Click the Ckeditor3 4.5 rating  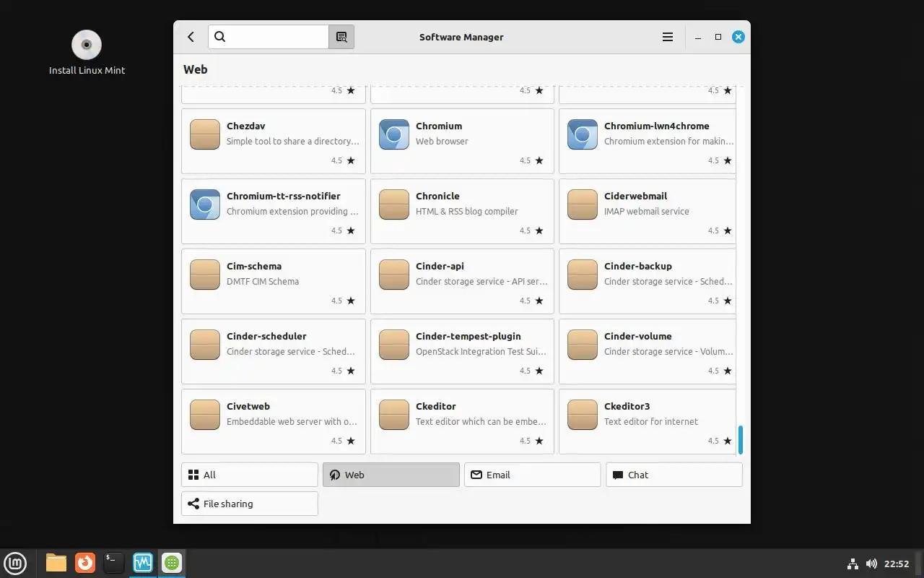click(x=713, y=441)
